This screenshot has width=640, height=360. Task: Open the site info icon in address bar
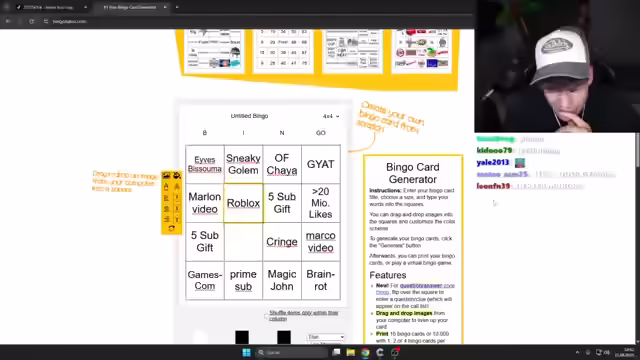click(46, 21)
